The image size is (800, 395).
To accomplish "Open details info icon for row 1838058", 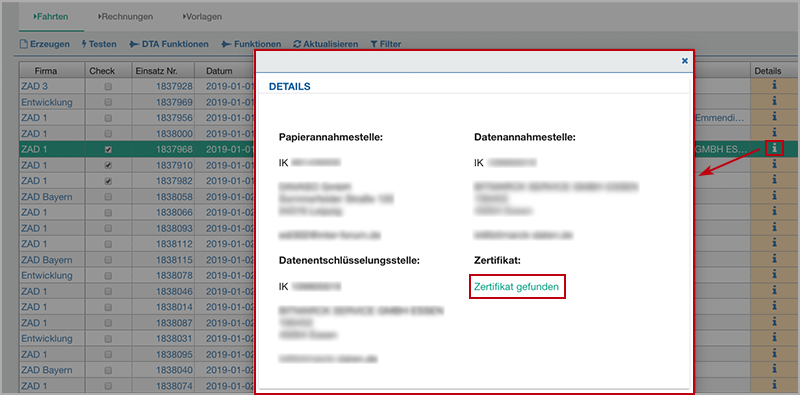I will coord(774,196).
